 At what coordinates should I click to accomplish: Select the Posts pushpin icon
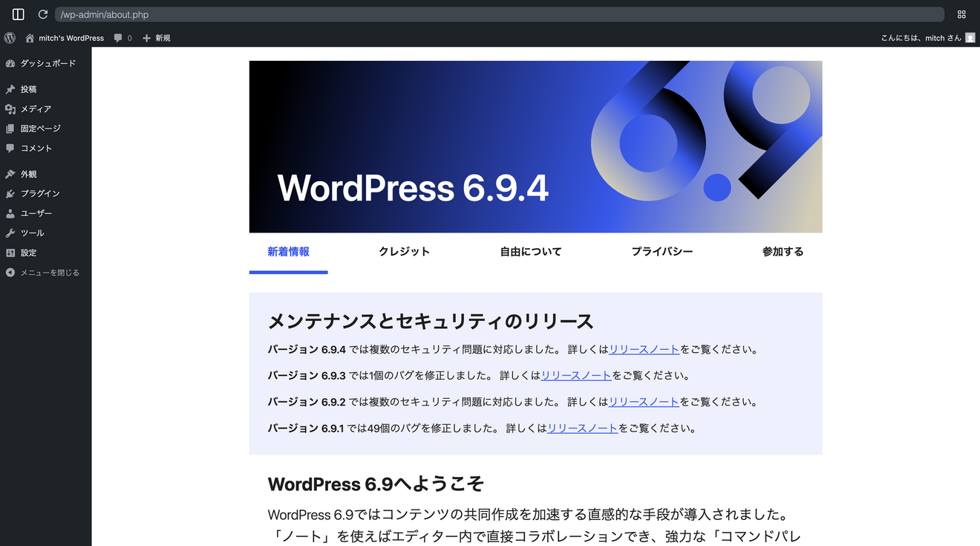point(9,89)
